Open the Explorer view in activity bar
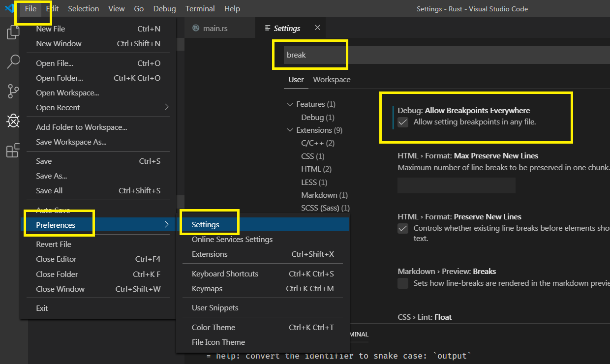Screen dimensions: 610x364 coord(13,32)
